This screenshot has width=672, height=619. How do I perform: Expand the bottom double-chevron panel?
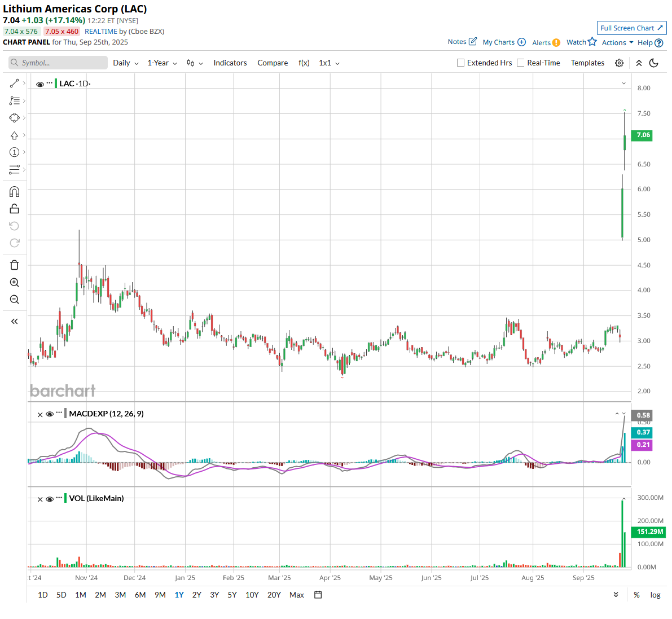[616, 595]
